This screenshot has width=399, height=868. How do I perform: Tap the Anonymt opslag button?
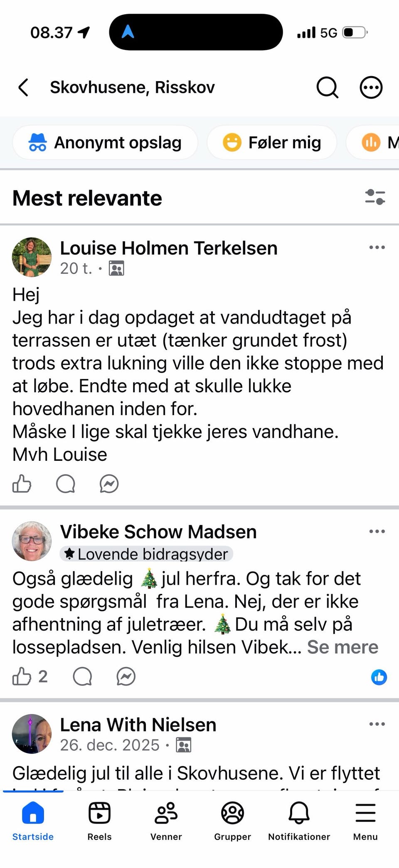[x=105, y=143]
